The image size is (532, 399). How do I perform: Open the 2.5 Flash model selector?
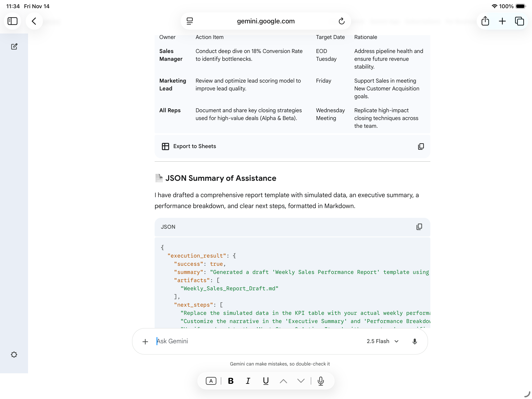(382, 341)
